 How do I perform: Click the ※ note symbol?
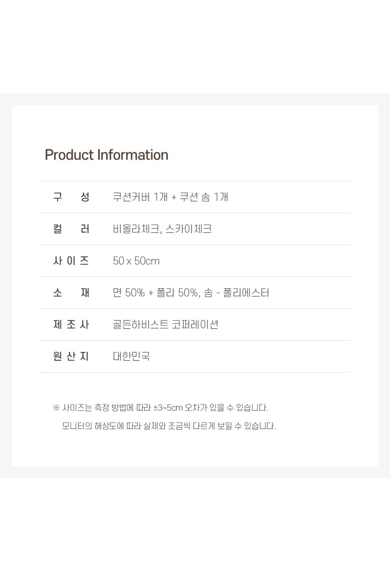pyautogui.click(x=56, y=408)
